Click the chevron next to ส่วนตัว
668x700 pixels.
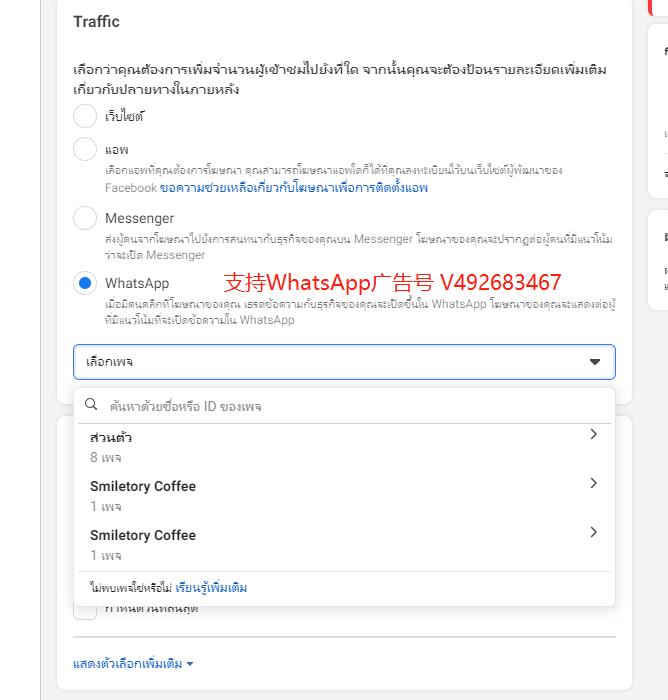tap(593, 434)
